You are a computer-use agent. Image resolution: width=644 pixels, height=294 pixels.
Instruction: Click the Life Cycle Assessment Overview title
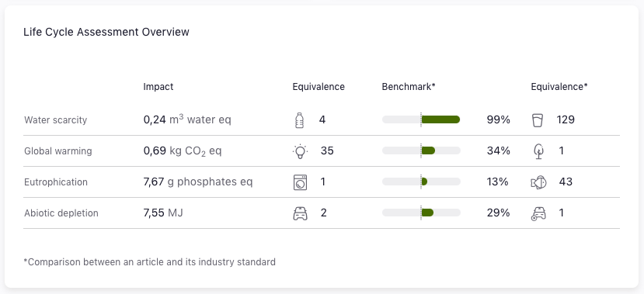click(x=106, y=32)
